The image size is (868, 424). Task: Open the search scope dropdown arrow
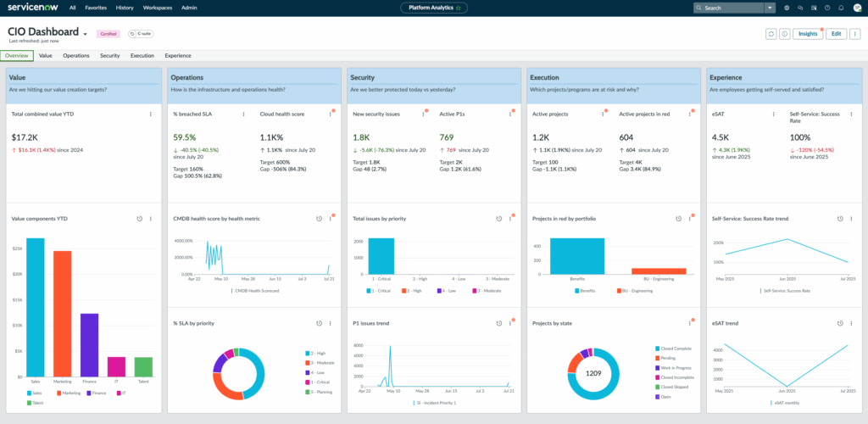click(x=770, y=8)
